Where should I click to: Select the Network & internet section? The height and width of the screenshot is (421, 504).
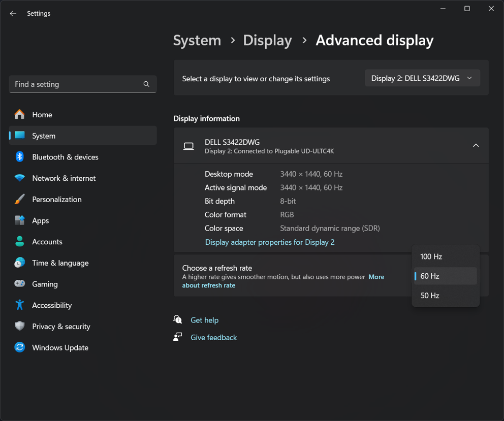[64, 178]
